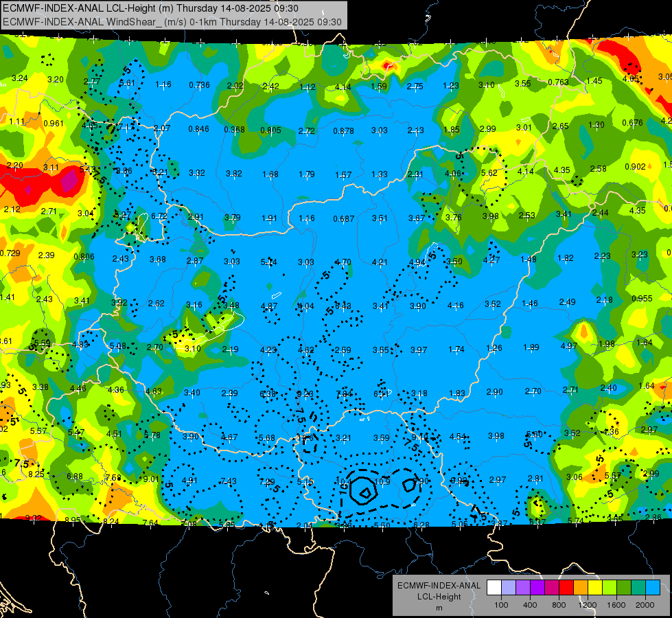The image size is (672, 618).
Task: Click the WindShear 0-1km title line
Action: click(172, 22)
